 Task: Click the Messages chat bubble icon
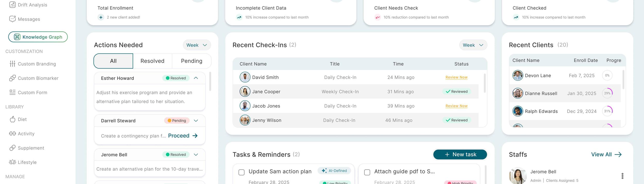[12, 19]
